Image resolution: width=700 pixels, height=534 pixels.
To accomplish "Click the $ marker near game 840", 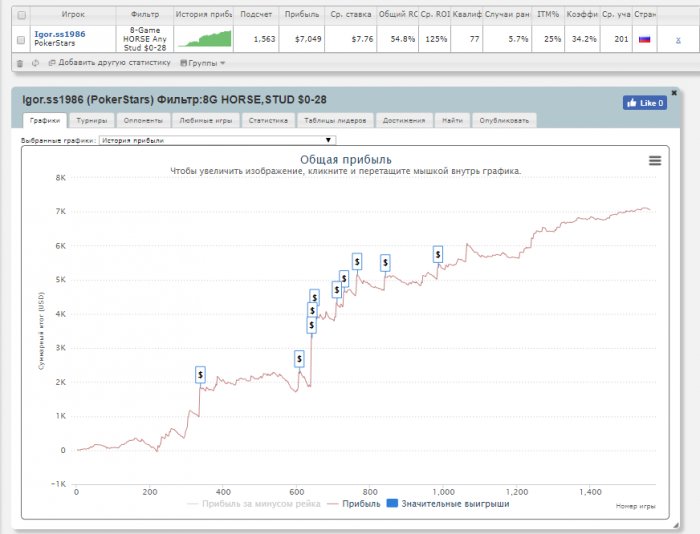I will pos(385,263).
